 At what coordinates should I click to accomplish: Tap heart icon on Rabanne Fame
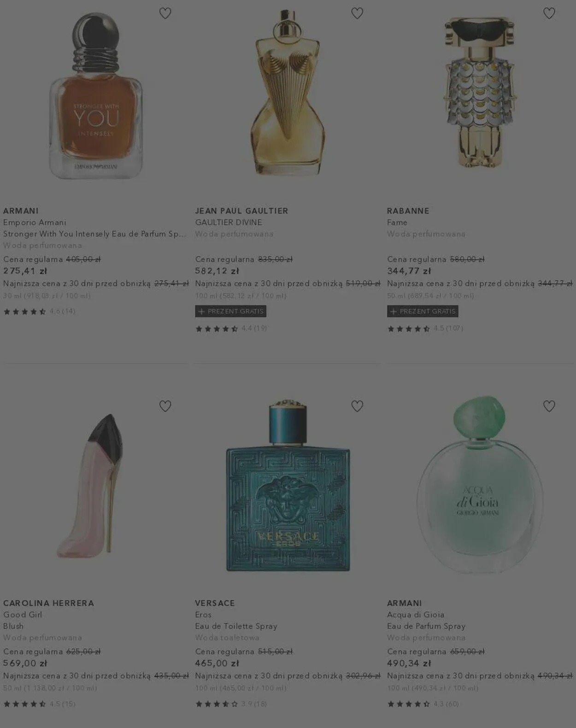549,13
